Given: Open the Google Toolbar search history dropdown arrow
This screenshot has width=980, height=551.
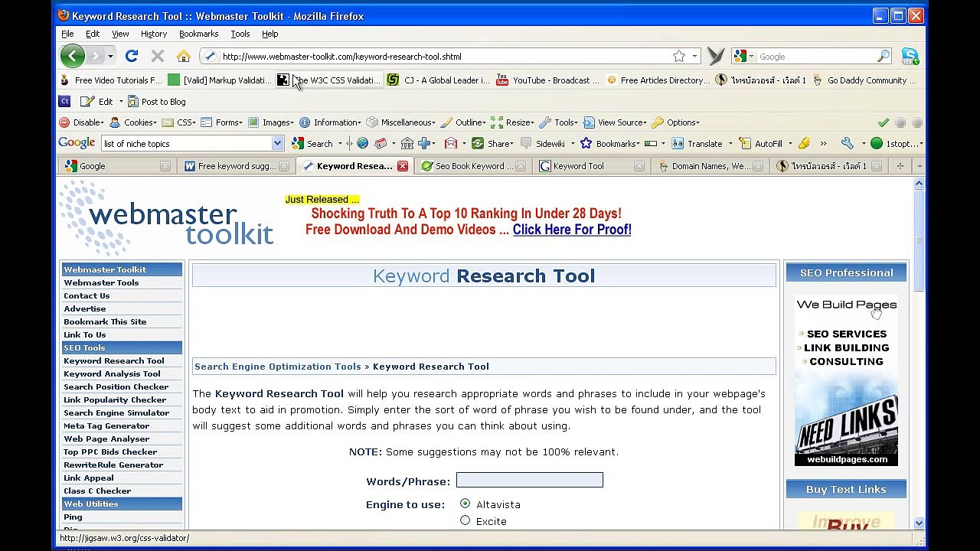Looking at the screenshot, I should [277, 143].
